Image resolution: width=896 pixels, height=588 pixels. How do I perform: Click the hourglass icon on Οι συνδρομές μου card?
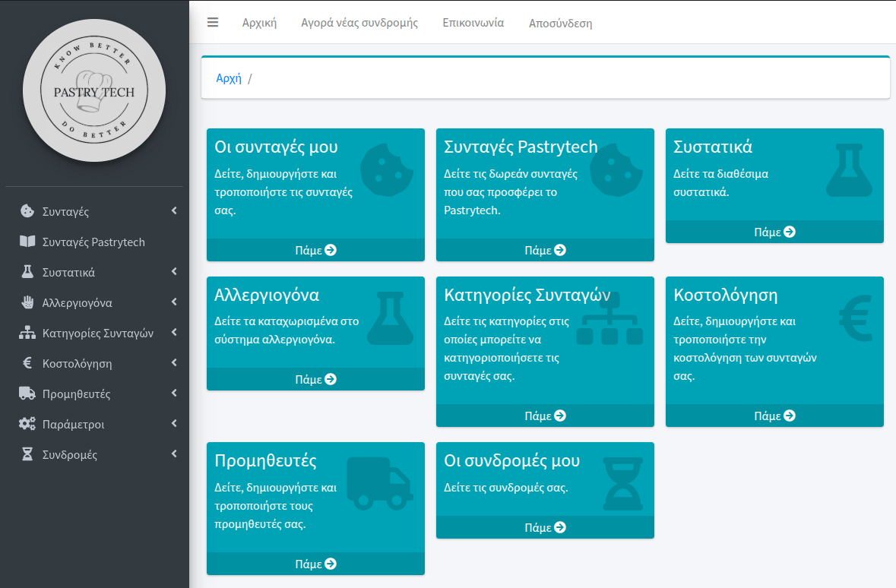623,483
